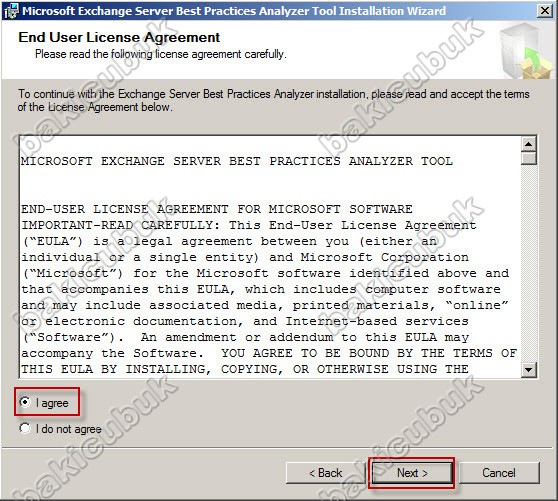The height and width of the screenshot is (501, 558).
Task: Click the server package icon in the header
Action: pyautogui.click(x=526, y=50)
